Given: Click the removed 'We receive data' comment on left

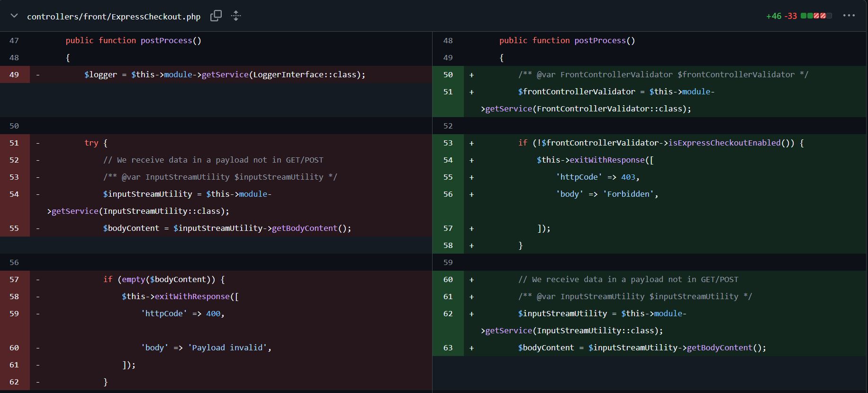Looking at the screenshot, I should (x=213, y=160).
